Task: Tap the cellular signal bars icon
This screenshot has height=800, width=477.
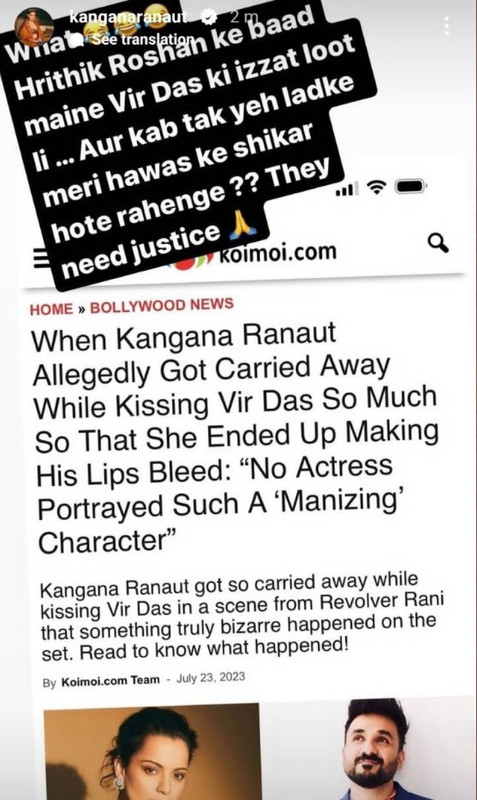Action: [347, 189]
